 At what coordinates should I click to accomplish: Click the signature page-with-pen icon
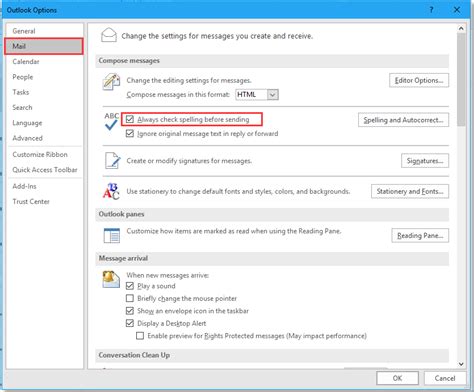click(112, 161)
